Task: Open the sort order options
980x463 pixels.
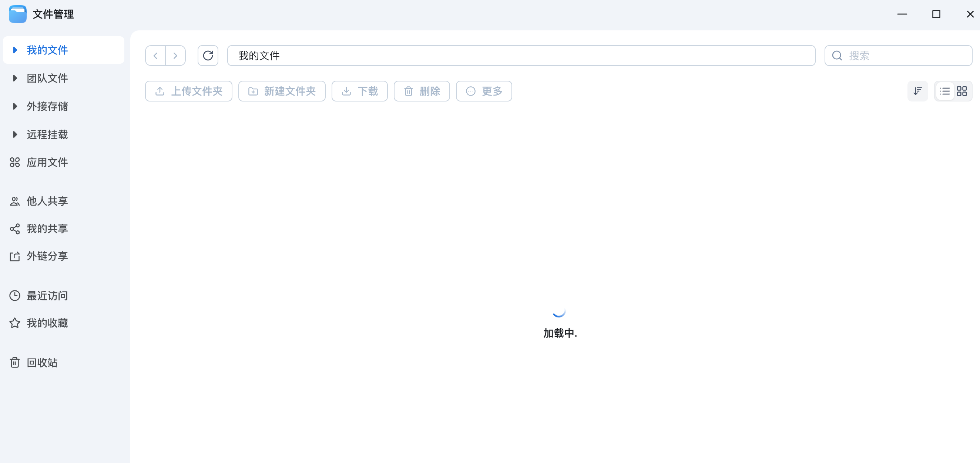Action: tap(917, 91)
